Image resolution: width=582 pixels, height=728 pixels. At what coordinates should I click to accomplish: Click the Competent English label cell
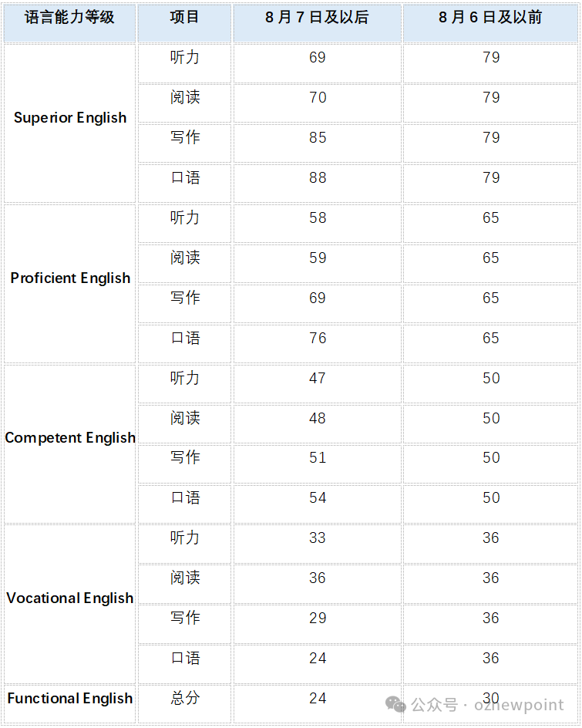69,443
